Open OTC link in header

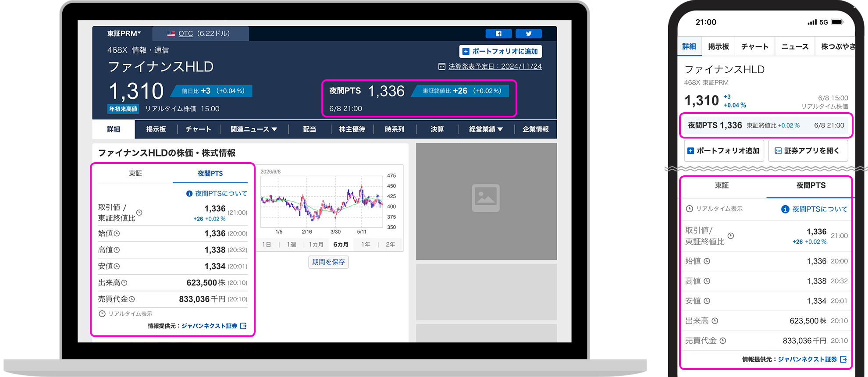(185, 33)
